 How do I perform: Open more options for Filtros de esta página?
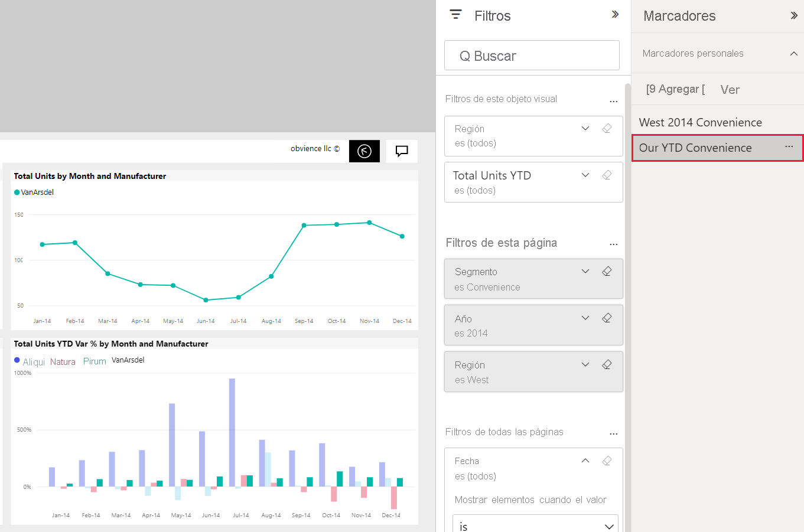pos(613,244)
